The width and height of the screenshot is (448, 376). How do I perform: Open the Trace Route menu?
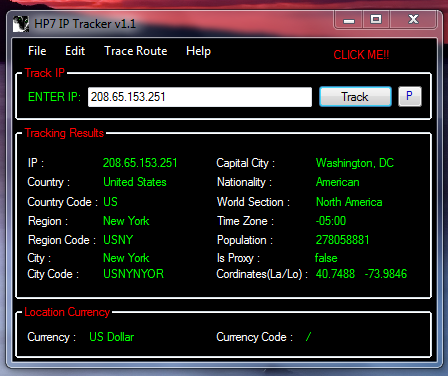[x=136, y=51]
